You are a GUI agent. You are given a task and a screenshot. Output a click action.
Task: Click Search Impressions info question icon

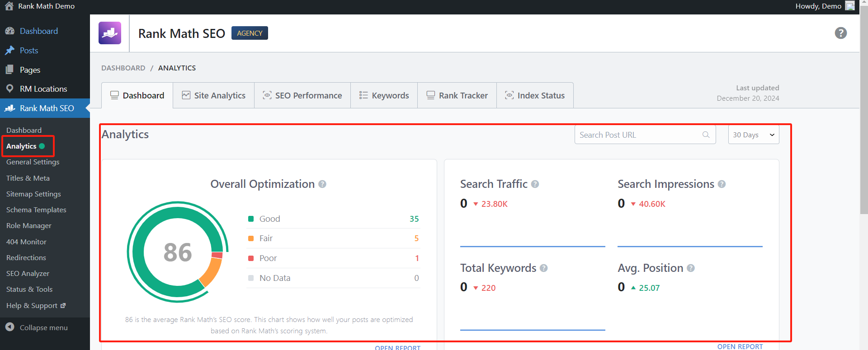coord(722,184)
